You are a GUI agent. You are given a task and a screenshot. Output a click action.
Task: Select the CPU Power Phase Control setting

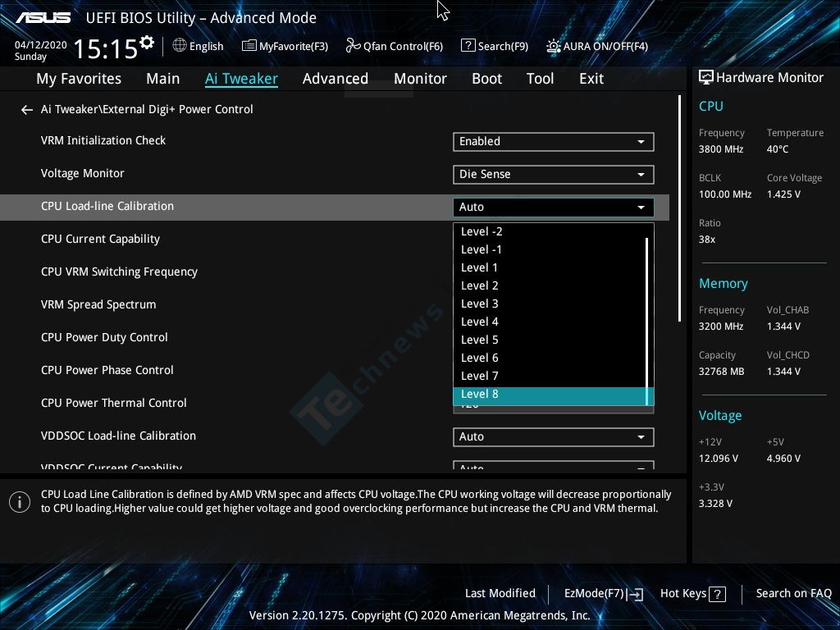[107, 370]
